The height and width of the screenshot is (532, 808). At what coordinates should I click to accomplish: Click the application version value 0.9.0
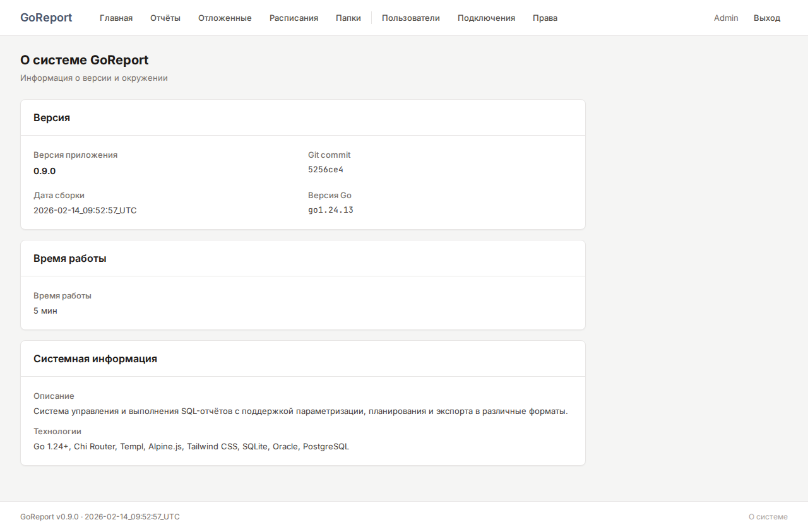pos(45,171)
